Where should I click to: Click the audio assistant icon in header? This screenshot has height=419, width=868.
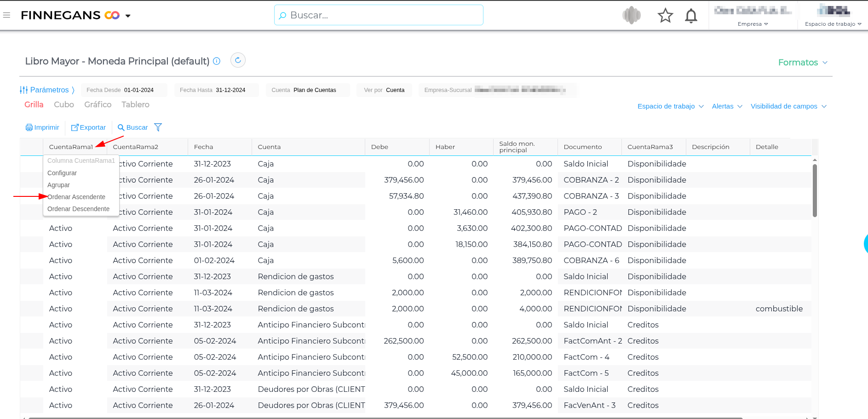click(x=632, y=16)
